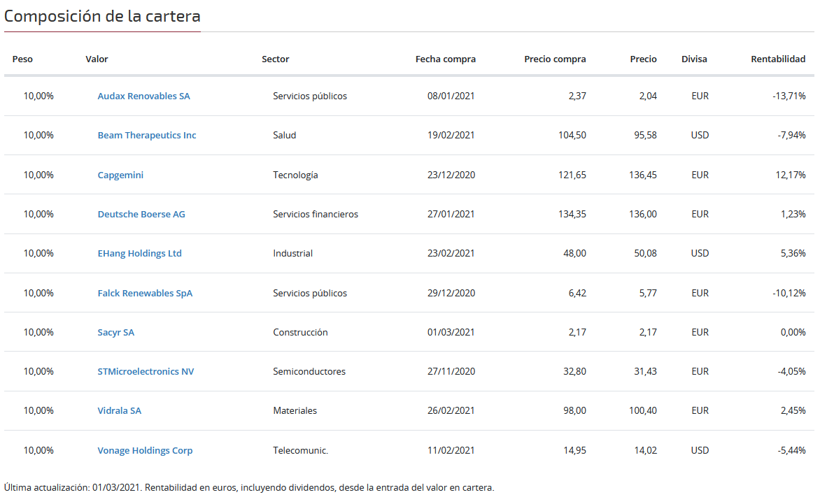Select the Composición de la cartera heading

pos(102,16)
